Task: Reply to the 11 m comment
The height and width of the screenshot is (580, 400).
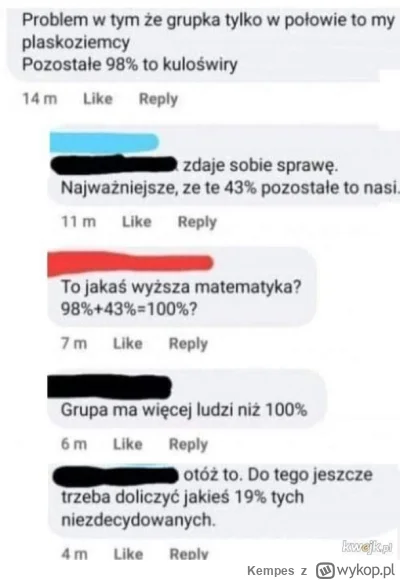Action: tap(197, 222)
